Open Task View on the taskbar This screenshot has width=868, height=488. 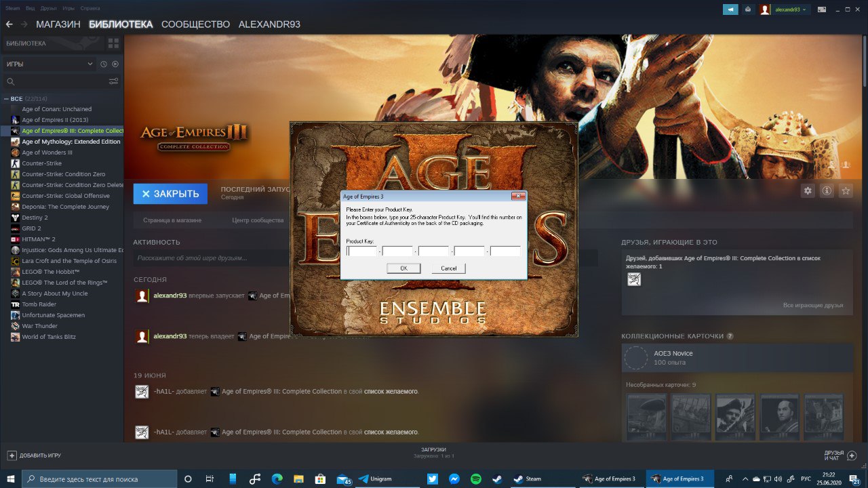coord(210,479)
